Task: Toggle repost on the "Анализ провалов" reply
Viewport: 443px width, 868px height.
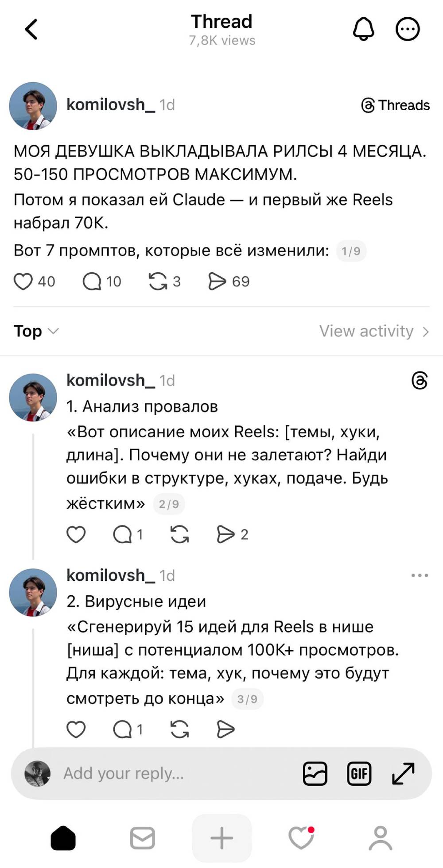Action: click(x=180, y=534)
